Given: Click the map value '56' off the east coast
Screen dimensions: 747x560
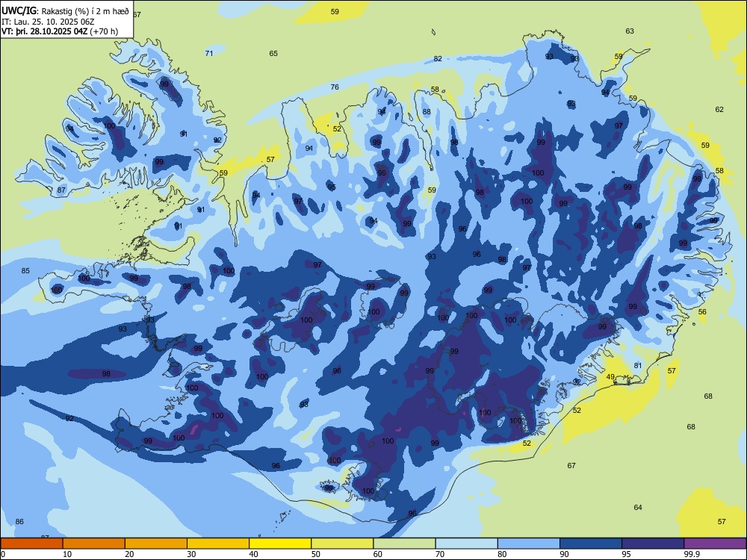Looking at the screenshot, I should 702,312.
